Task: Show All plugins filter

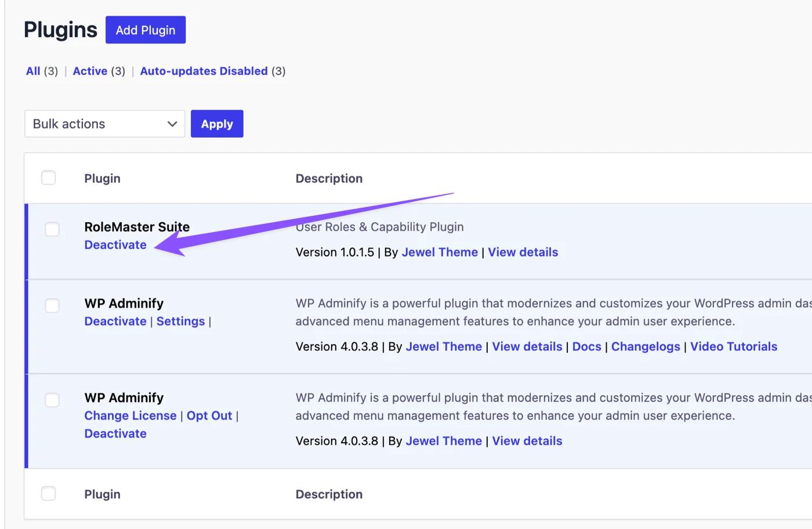Action: click(33, 71)
